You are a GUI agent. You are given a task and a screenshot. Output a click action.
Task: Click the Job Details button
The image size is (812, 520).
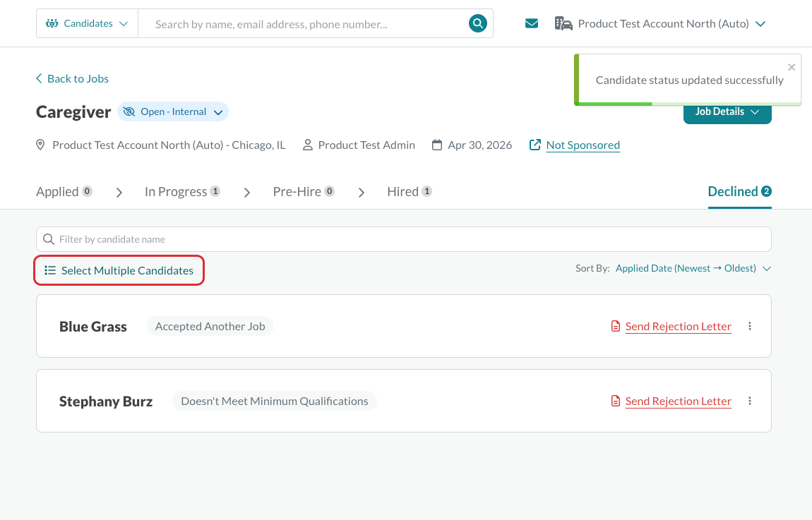coord(727,112)
